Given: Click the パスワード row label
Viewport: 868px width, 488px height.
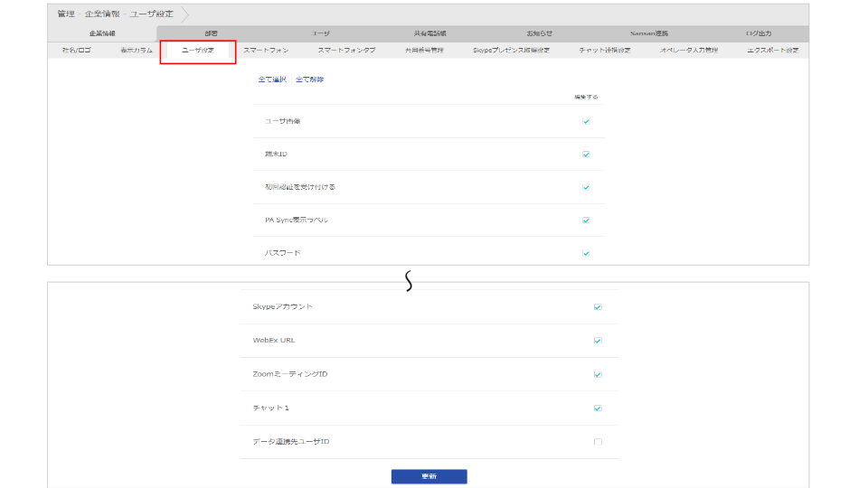Looking at the screenshot, I should pos(282,253).
